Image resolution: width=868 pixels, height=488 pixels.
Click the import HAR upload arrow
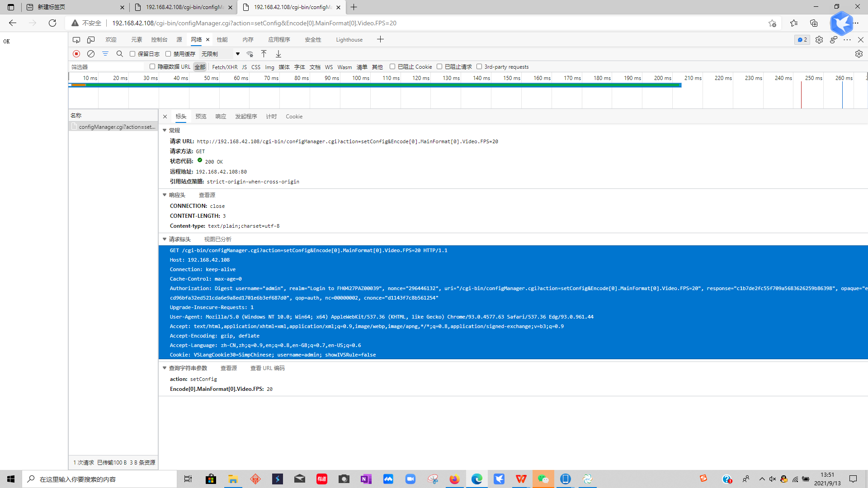pyautogui.click(x=264, y=54)
